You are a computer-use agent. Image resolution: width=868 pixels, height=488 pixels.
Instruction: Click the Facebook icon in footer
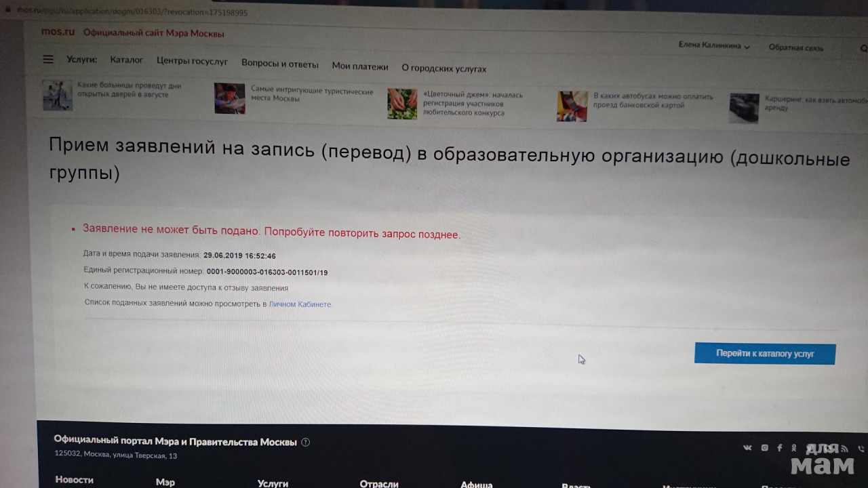click(780, 447)
